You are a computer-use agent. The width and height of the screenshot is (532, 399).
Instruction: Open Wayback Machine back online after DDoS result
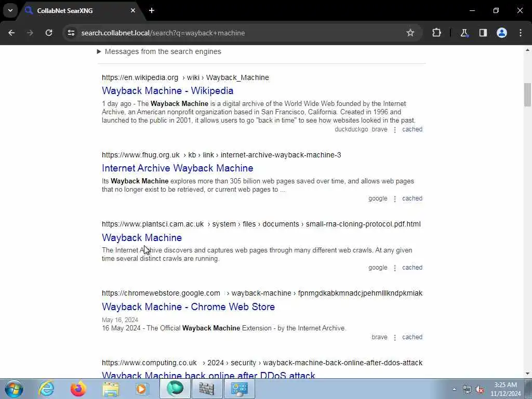pos(209,375)
